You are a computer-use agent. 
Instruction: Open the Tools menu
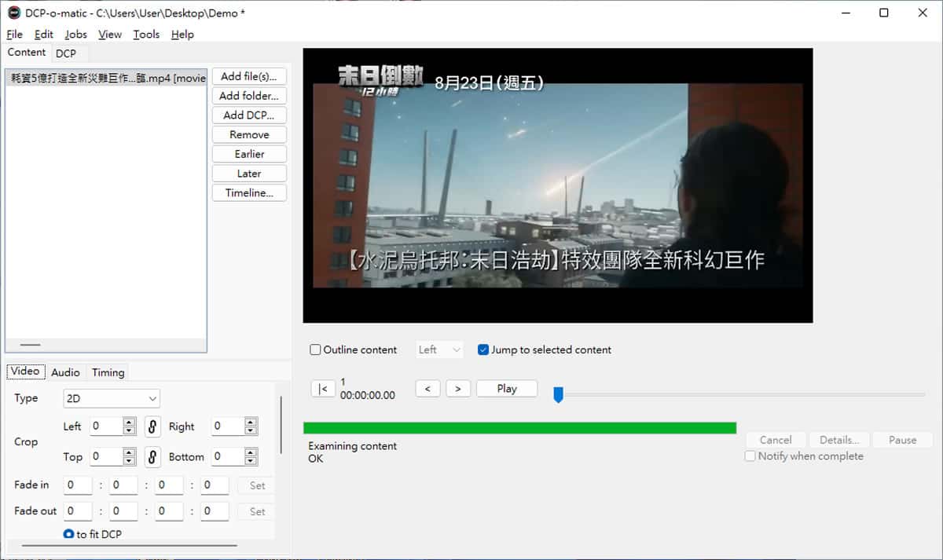146,35
